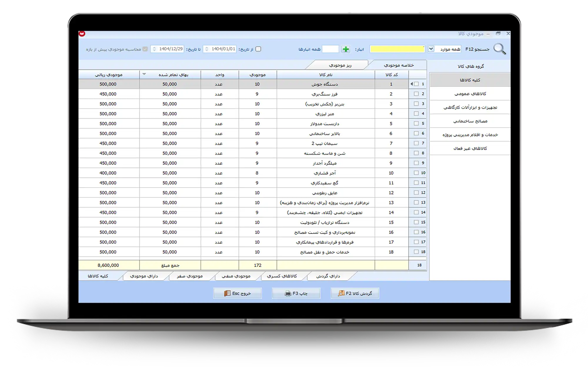588x367 pixels.
Task: Click the بهاي تمام شده sort arrow
Action: pyautogui.click(x=144, y=74)
